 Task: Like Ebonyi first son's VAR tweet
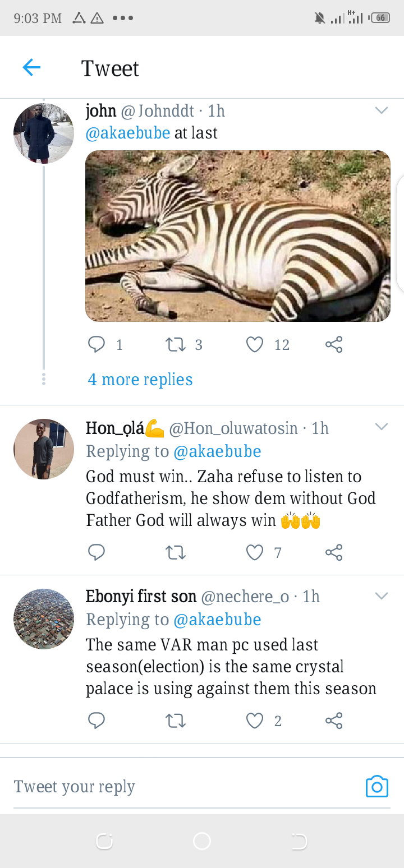click(255, 721)
